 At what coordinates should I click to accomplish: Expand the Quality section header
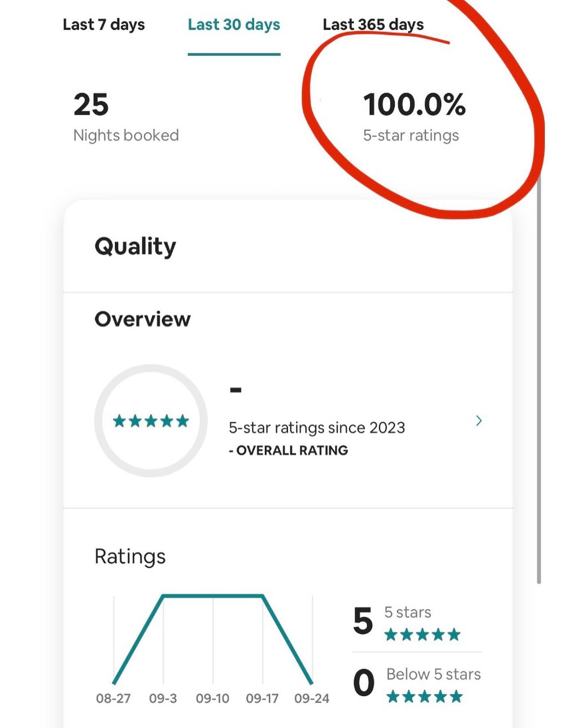pyautogui.click(x=135, y=246)
